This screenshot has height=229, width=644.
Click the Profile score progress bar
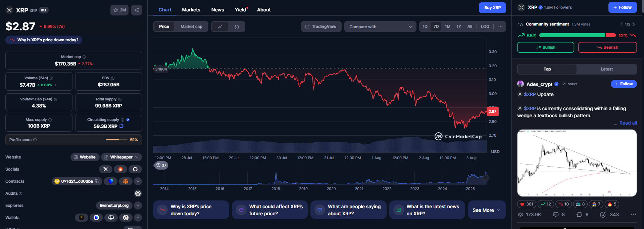(117, 140)
